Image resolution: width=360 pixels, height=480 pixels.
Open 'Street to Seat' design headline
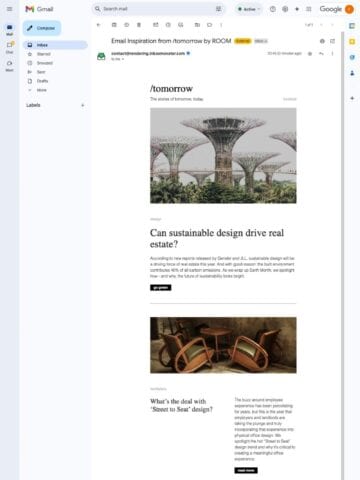181,405
